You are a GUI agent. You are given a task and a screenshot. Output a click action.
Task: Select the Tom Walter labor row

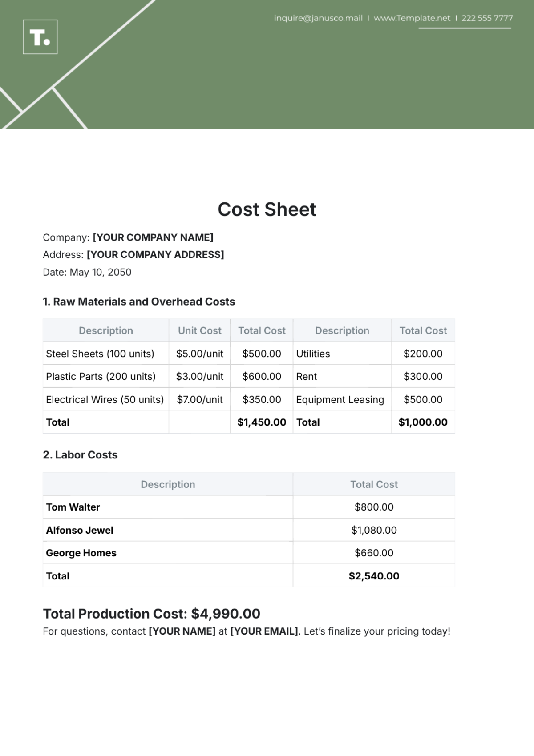point(73,507)
